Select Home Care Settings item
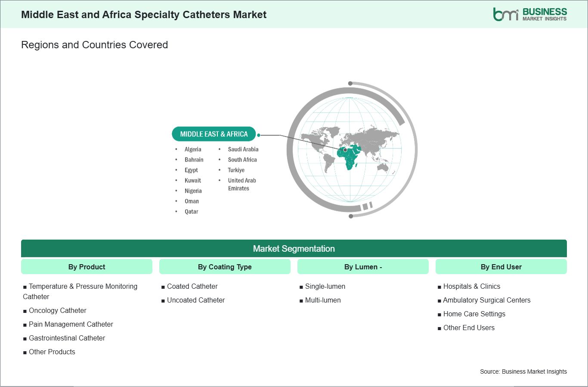This screenshot has height=387, width=588. click(x=474, y=314)
